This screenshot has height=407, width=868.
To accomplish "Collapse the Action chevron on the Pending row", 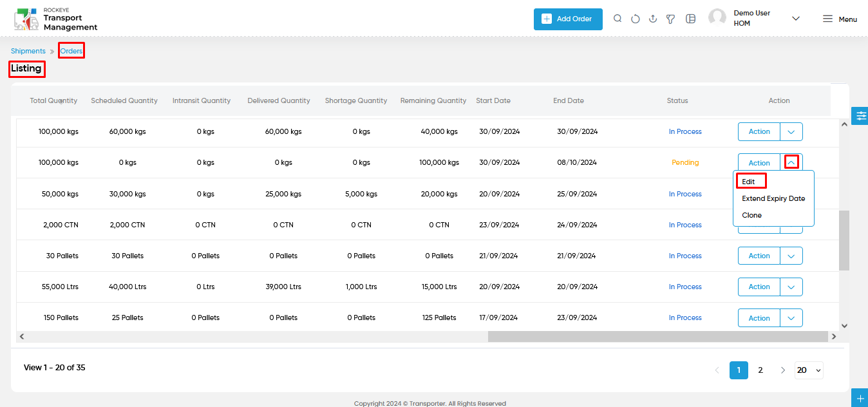I will pyautogui.click(x=791, y=163).
